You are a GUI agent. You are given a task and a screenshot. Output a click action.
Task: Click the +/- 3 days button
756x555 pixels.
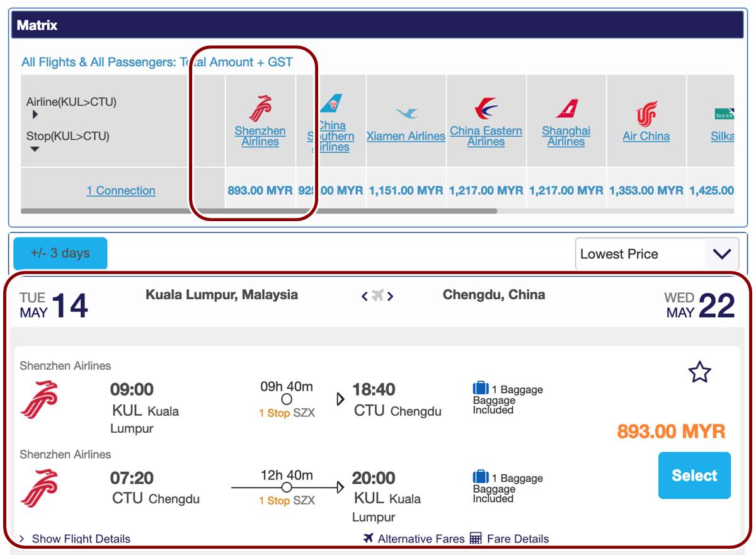coord(60,253)
